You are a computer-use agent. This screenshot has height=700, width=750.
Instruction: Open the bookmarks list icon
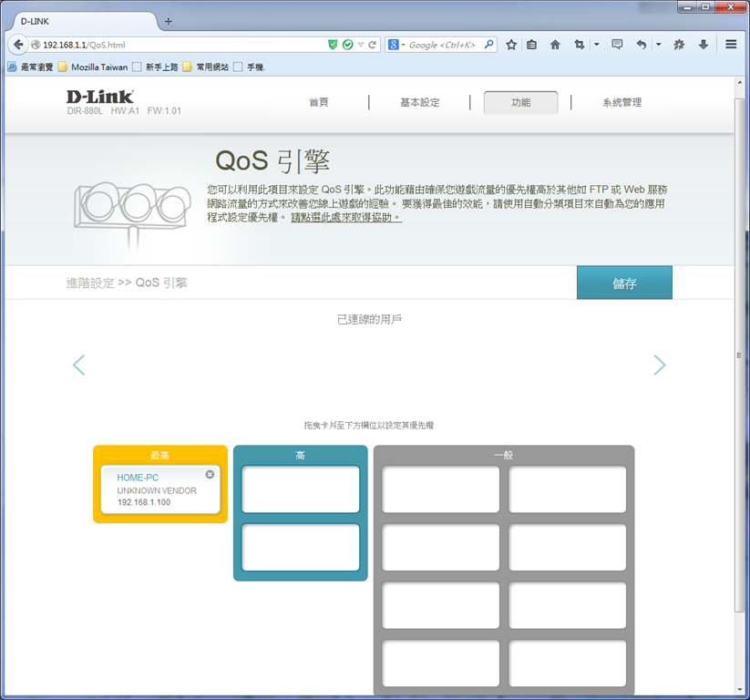coord(531,45)
